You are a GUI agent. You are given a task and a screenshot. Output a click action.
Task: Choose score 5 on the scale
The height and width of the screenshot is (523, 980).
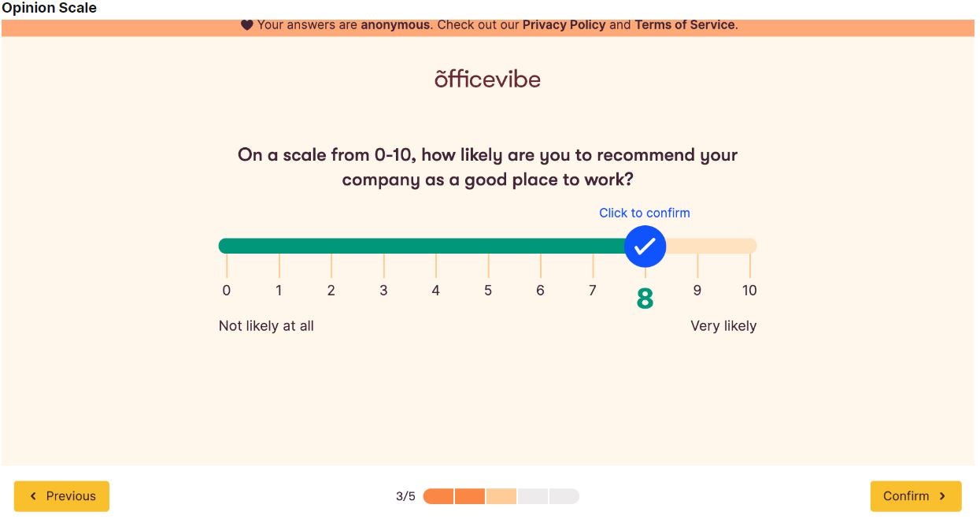click(x=488, y=291)
